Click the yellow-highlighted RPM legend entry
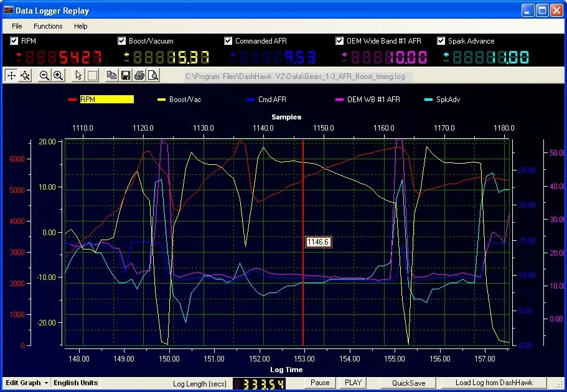The width and height of the screenshot is (567, 392). (106, 99)
